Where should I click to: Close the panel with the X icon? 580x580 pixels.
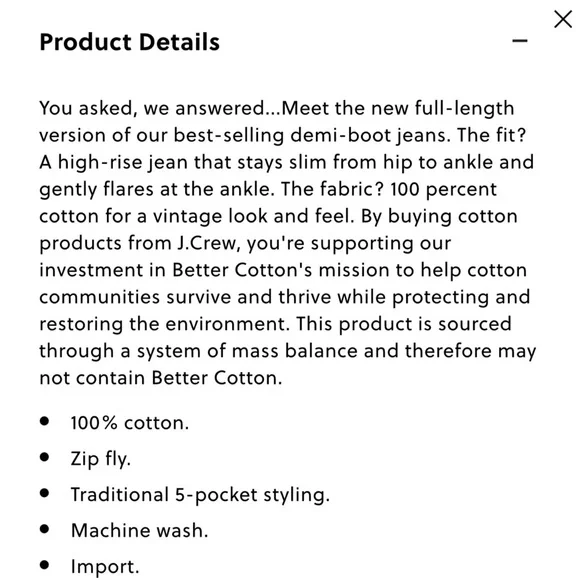tap(563, 19)
